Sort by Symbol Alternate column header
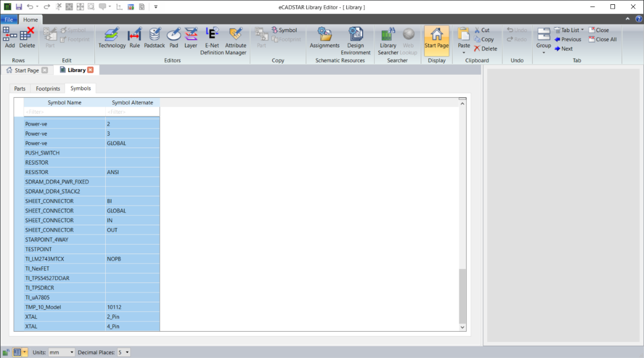 click(x=133, y=103)
